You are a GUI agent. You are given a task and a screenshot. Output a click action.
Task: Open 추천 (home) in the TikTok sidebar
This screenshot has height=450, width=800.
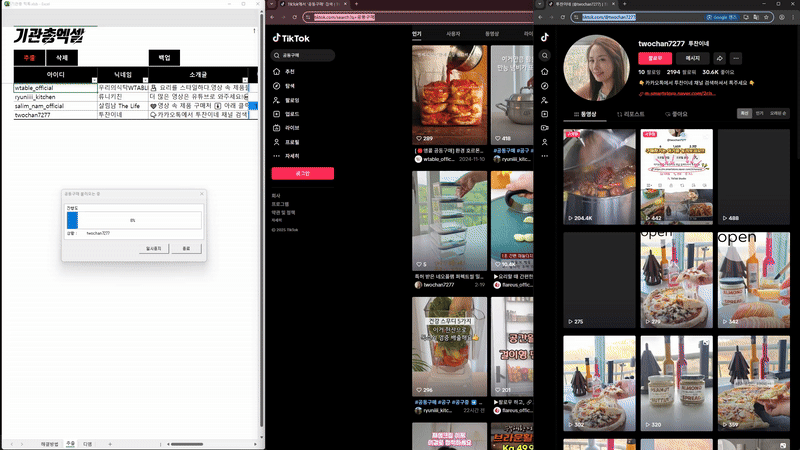[284, 71]
